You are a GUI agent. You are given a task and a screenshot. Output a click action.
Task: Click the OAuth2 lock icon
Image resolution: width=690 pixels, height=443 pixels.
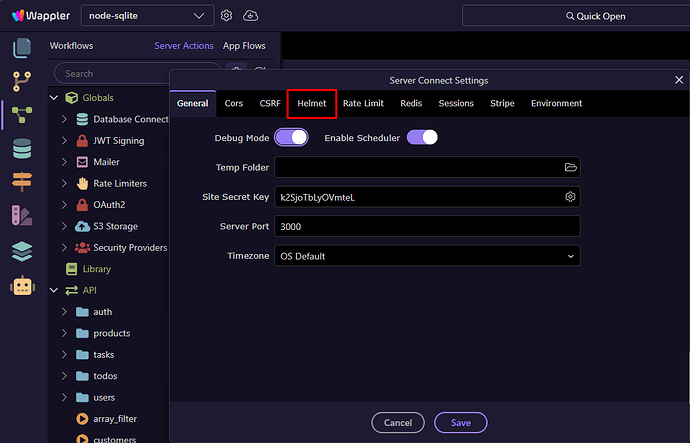[x=82, y=205]
